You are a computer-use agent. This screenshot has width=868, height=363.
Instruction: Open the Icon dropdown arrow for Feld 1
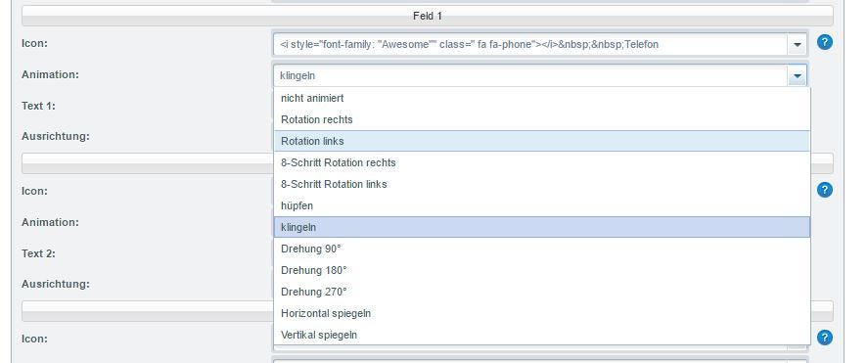click(798, 45)
